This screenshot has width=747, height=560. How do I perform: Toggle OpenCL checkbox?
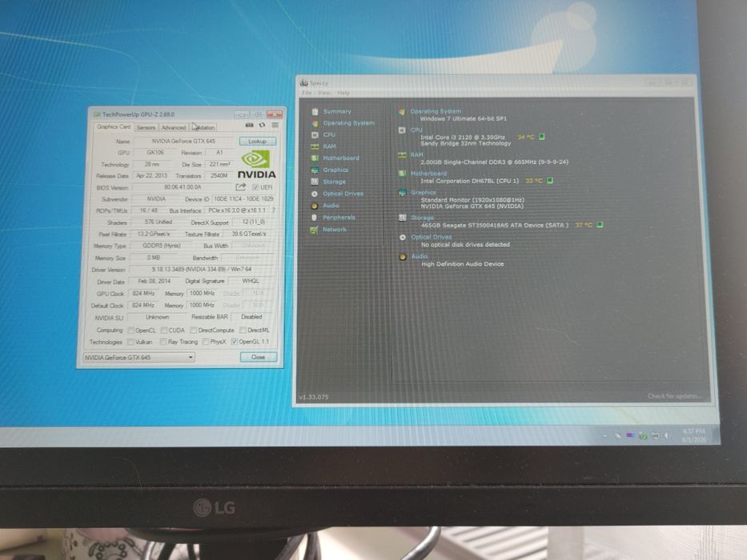point(131,330)
